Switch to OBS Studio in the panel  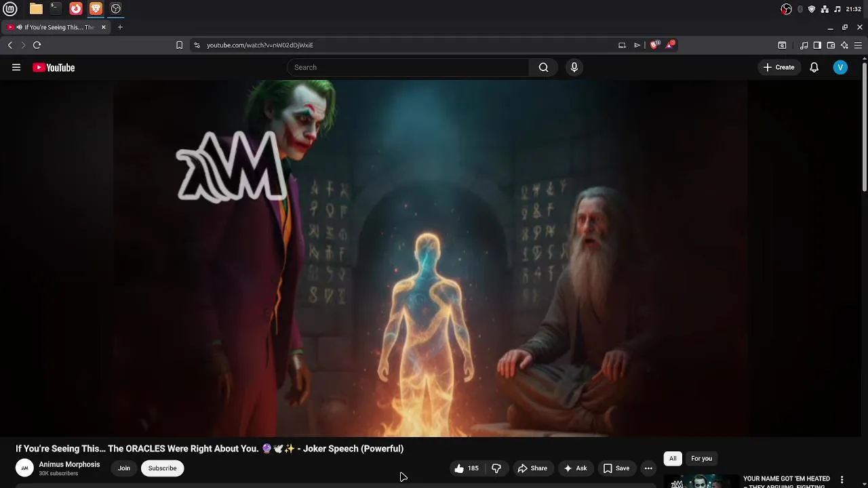coord(116,9)
